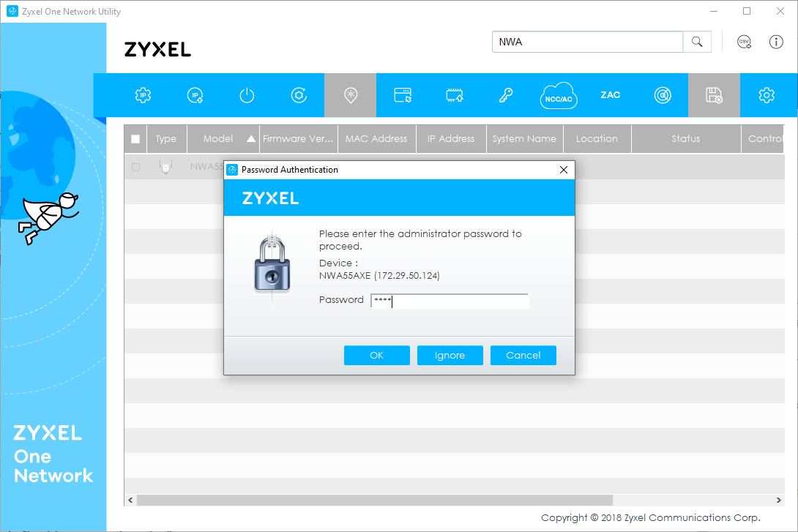798x532 pixels.
Task: Open the Web GUI toolbar icon
Action: pyautogui.click(x=403, y=95)
